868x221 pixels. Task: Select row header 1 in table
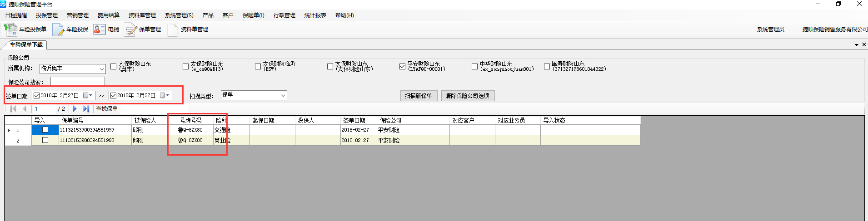tap(18, 130)
